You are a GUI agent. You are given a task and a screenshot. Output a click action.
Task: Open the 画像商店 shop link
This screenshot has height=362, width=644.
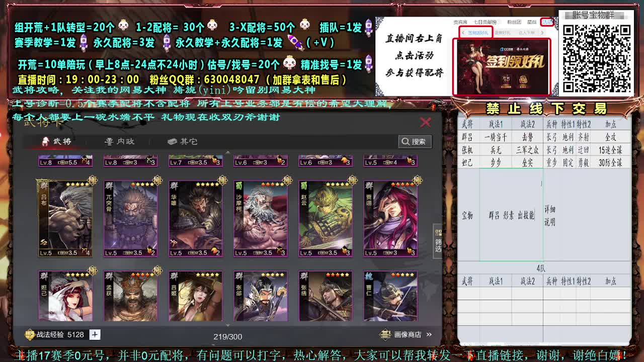click(x=407, y=334)
